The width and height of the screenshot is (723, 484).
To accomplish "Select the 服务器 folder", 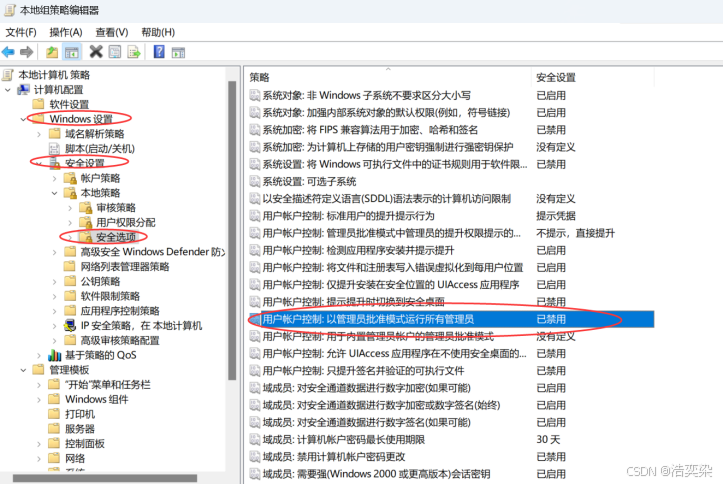I will coord(80,429).
